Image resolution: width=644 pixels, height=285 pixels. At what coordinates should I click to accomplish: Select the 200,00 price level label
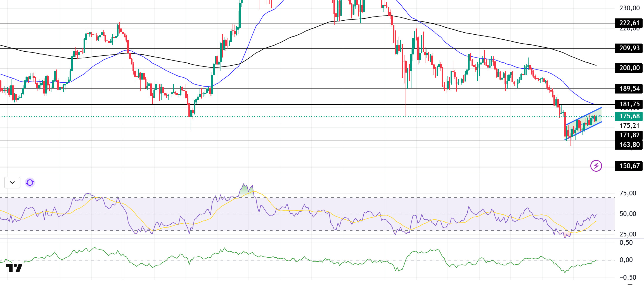(x=629, y=68)
